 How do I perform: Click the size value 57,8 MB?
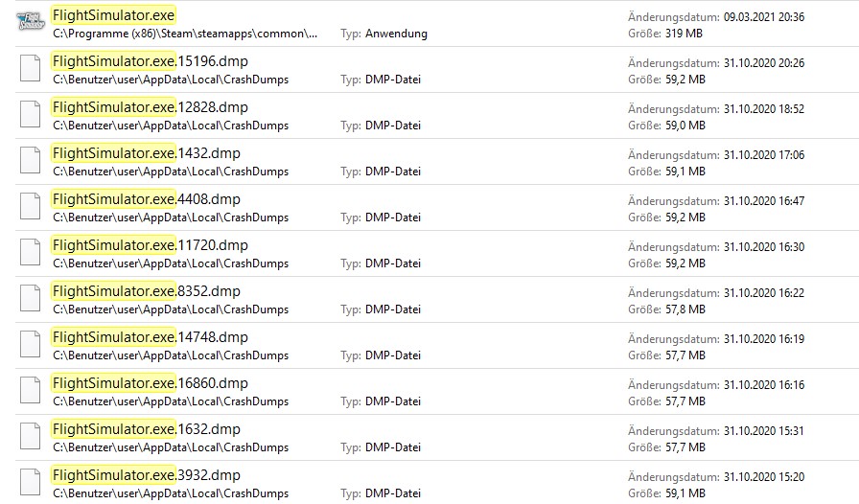tap(685, 310)
